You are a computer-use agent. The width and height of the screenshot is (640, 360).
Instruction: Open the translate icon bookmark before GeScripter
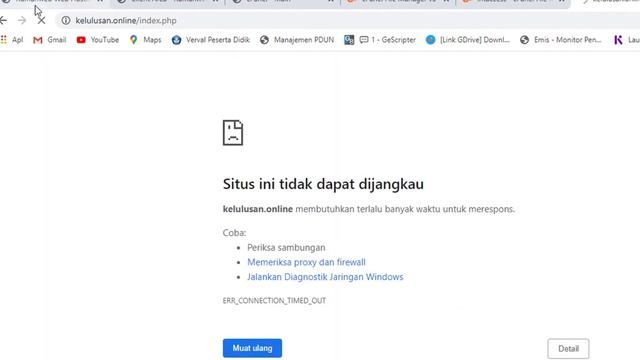pyautogui.click(x=349, y=40)
